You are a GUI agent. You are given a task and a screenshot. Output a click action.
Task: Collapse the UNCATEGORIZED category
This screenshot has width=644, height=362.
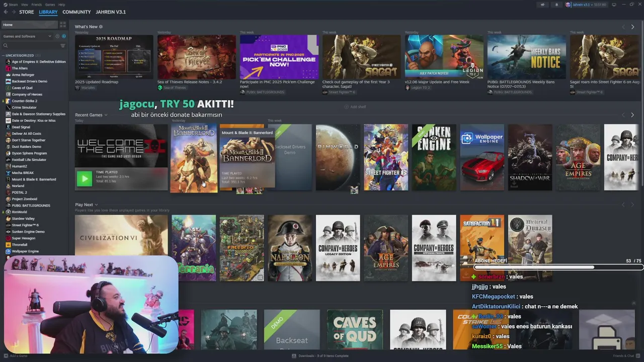click(3, 55)
